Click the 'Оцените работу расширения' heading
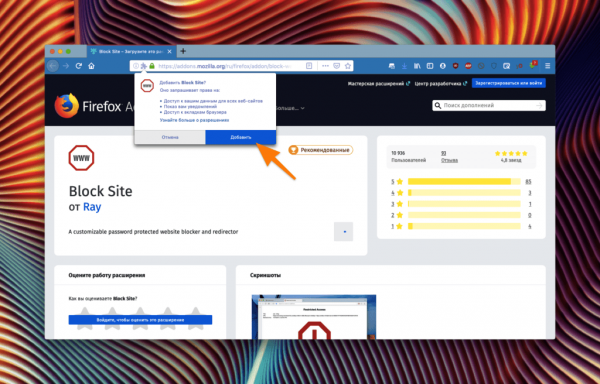Screen dimensions: 600x384 (107, 275)
